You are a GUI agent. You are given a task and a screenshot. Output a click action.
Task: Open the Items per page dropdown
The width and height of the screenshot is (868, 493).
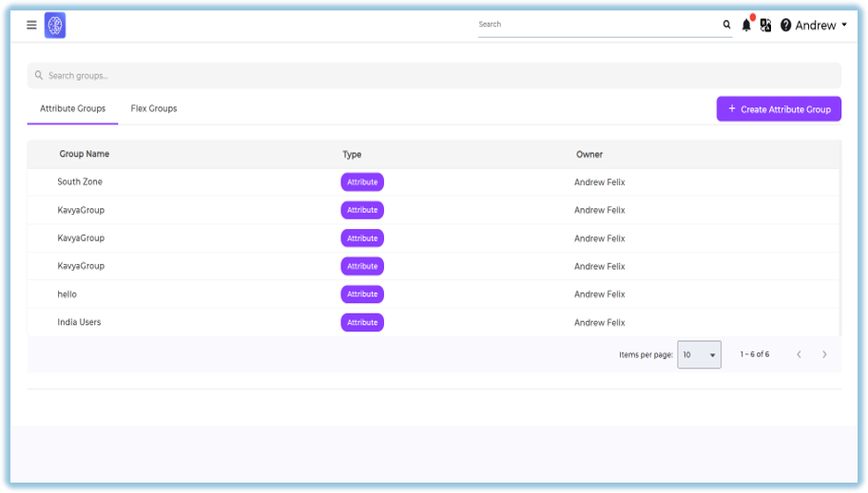pos(699,354)
